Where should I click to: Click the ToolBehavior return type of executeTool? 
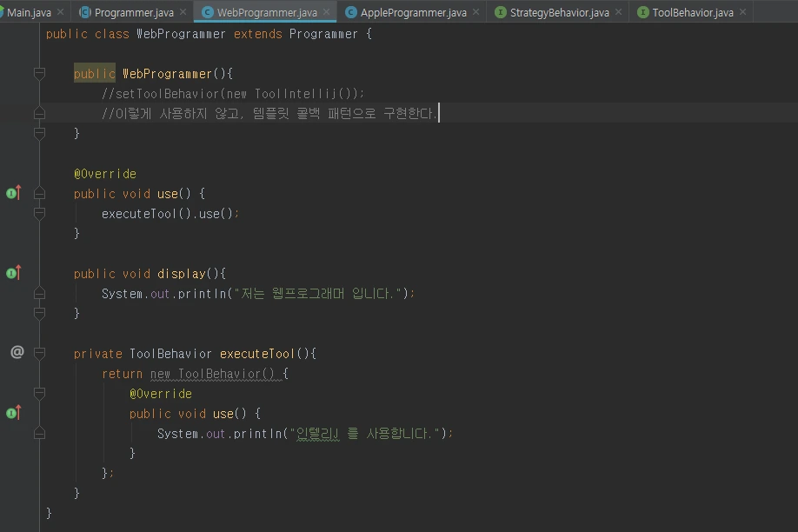pos(170,354)
